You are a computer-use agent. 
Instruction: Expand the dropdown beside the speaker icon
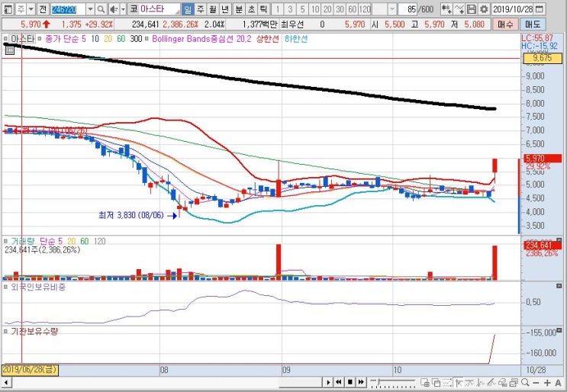tap(124, 9)
